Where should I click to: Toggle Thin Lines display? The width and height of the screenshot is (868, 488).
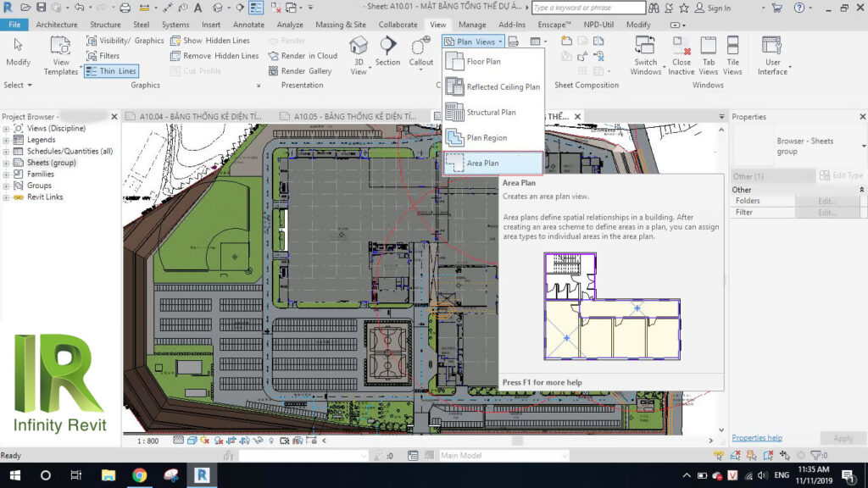tap(111, 71)
